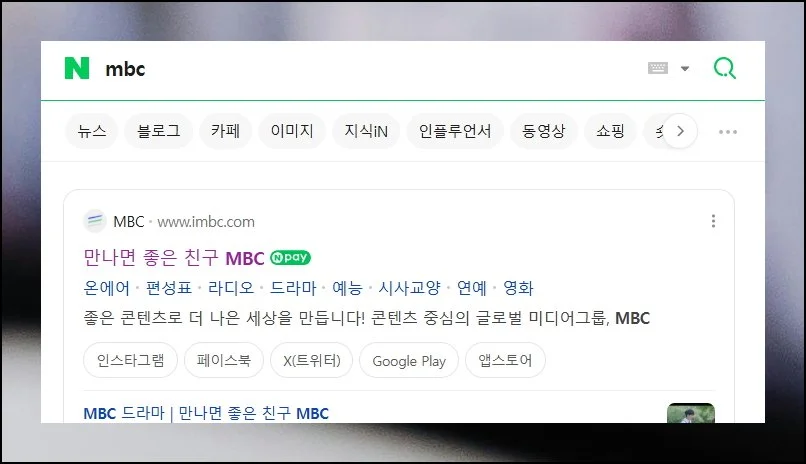This screenshot has width=806, height=464.
Task: Open the 편성표 sublink
Action: 169,288
